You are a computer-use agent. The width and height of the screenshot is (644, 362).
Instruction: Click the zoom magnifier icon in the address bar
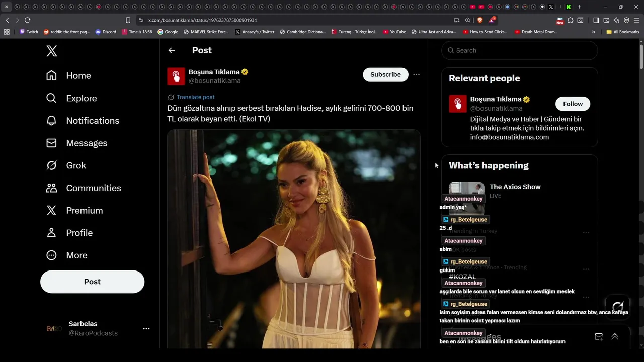tap(468, 20)
